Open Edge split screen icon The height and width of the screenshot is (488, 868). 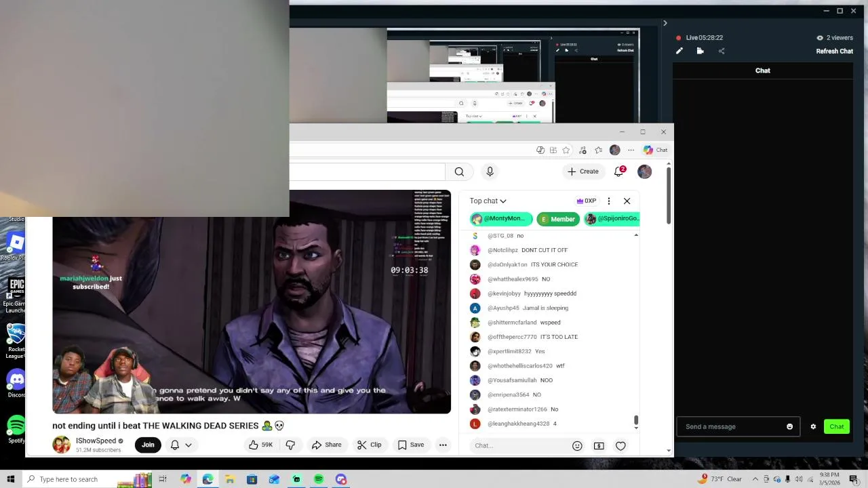click(x=553, y=150)
